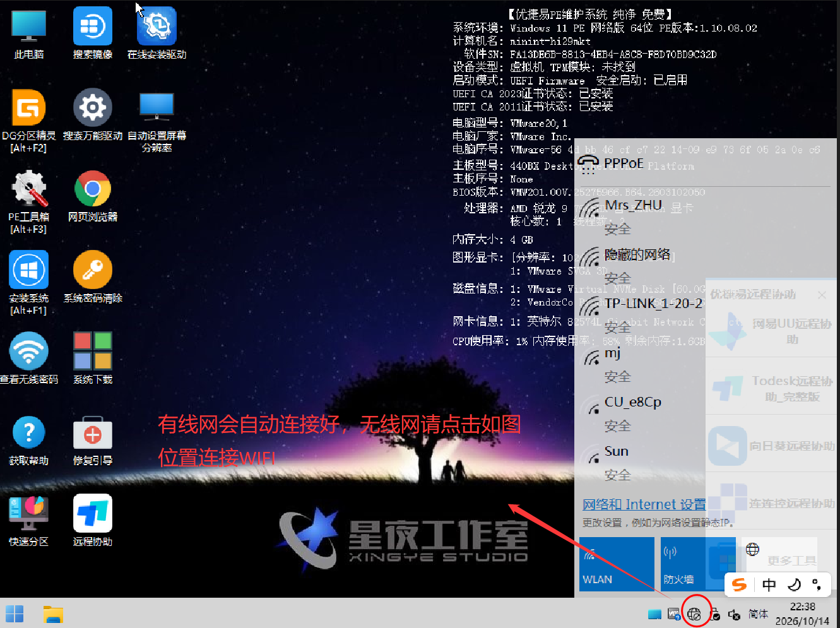Select the TP-LINK_1-20-2 Wi-Fi network
Screen dimensions: 840x628
coord(640,315)
